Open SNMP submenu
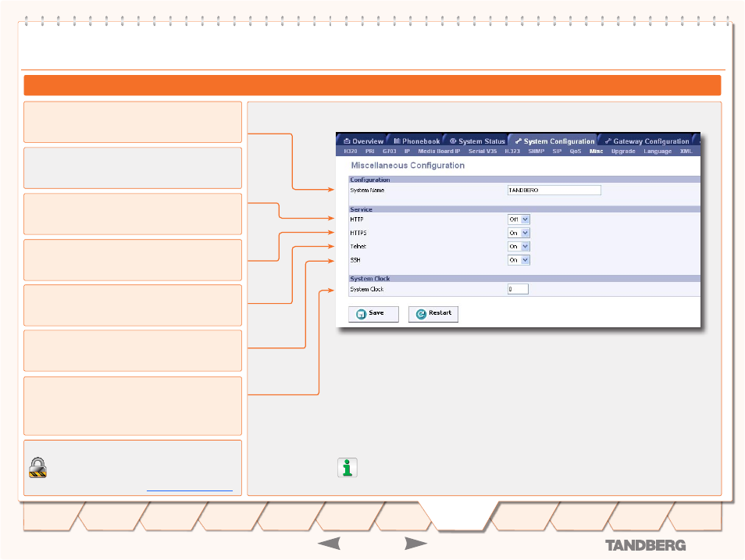This screenshot has width=745, height=560. coord(536,152)
